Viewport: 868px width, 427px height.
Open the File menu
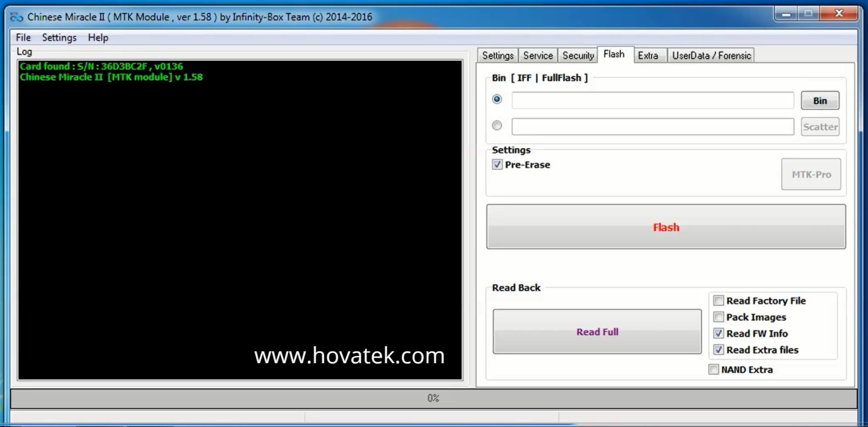(23, 37)
